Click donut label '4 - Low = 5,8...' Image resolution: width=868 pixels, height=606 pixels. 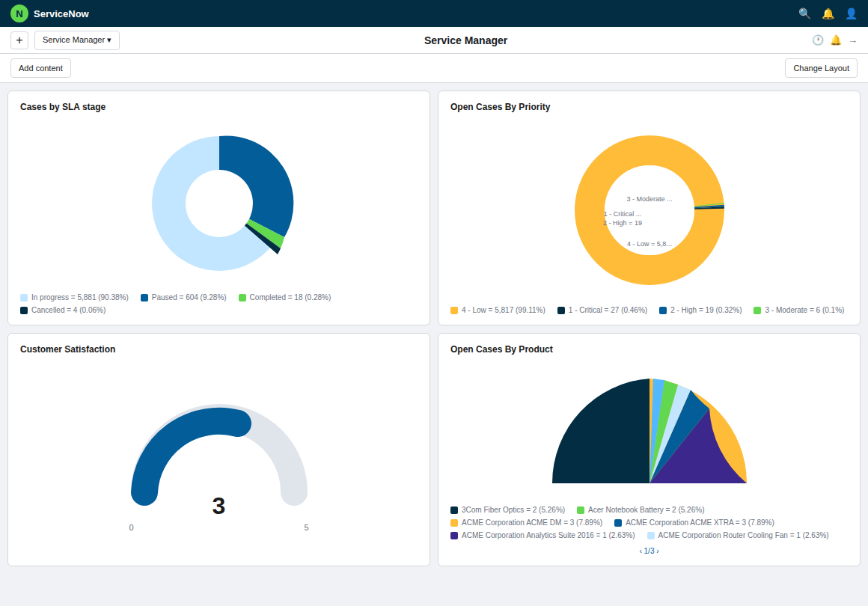coord(650,243)
